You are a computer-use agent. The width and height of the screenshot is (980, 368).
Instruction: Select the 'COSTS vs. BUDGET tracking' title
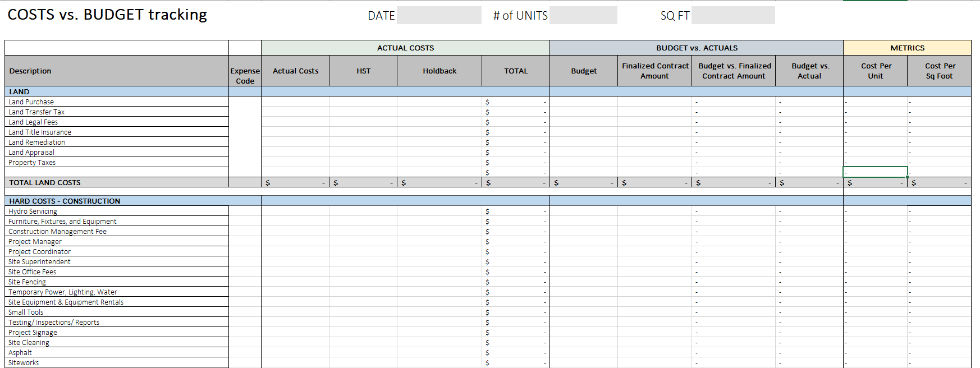pos(107,15)
